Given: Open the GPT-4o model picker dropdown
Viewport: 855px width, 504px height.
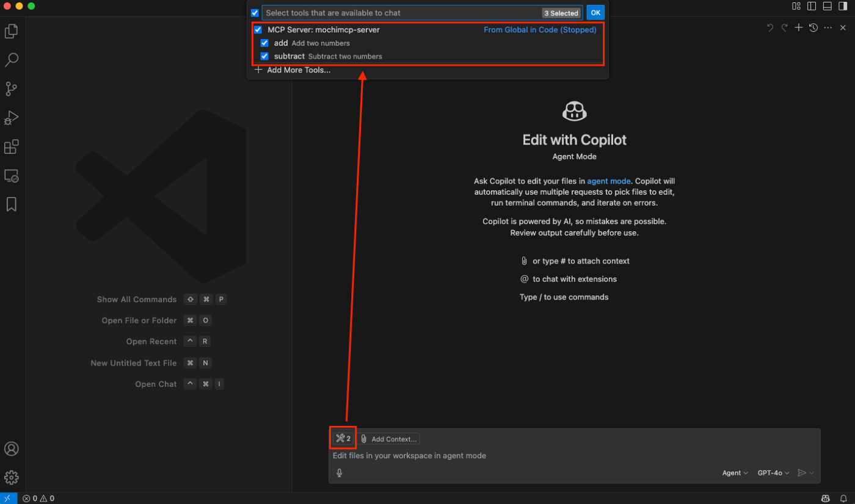Looking at the screenshot, I should click(x=773, y=473).
